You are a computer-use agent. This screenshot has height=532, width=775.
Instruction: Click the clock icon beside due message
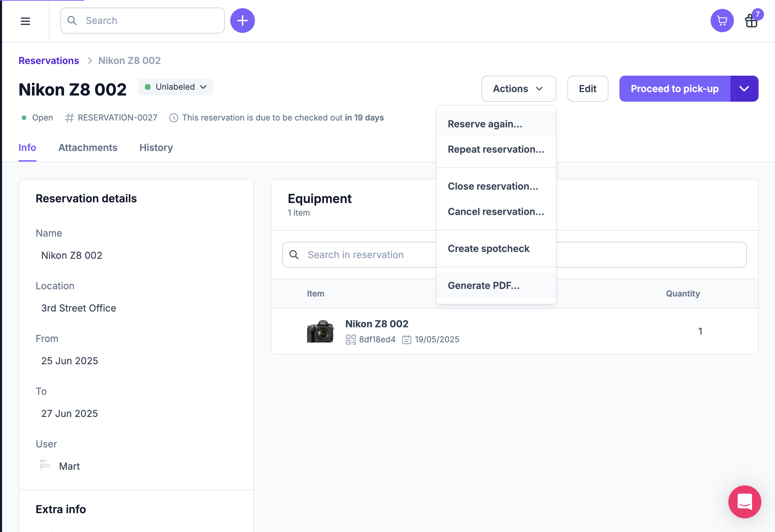174,118
